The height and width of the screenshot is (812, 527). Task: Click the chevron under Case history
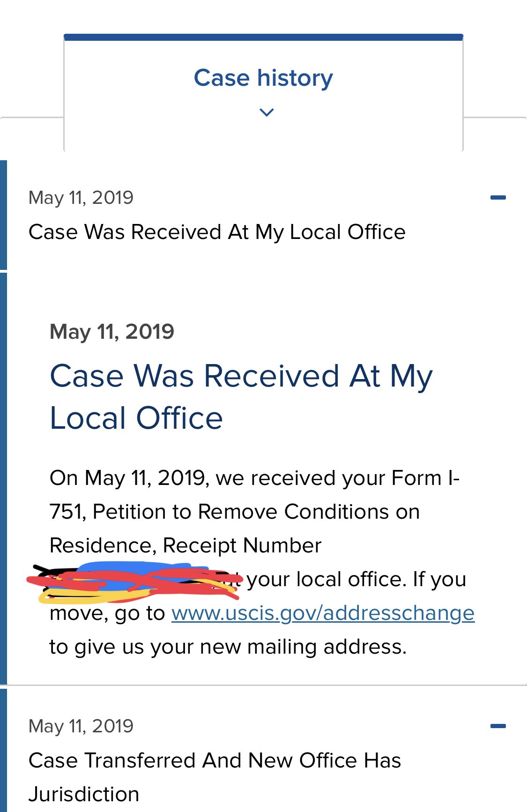pos(267,112)
